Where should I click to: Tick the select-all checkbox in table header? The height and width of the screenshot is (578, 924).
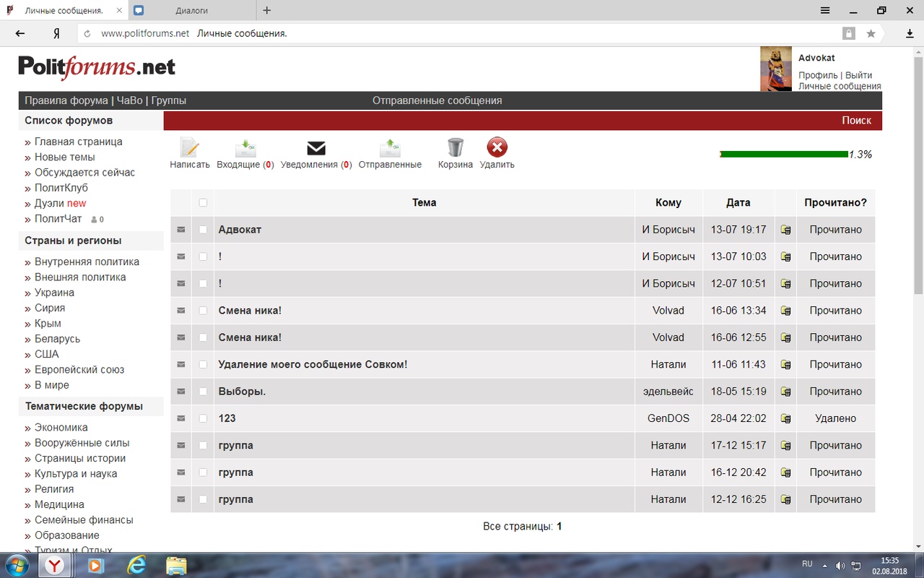[x=203, y=203]
